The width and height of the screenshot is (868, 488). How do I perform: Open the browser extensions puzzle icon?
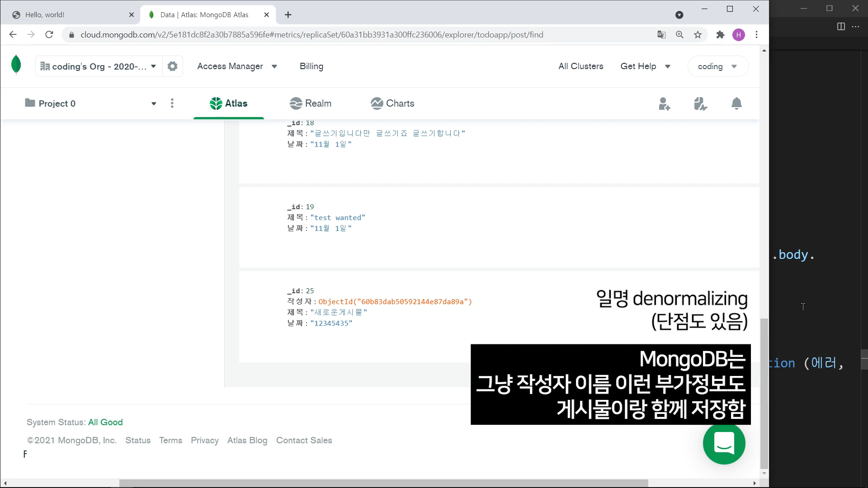pyautogui.click(x=721, y=35)
